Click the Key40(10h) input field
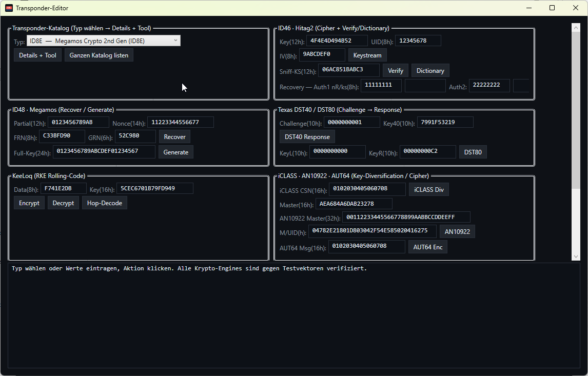This screenshot has height=376, width=588. pyautogui.click(x=445, y=122)
